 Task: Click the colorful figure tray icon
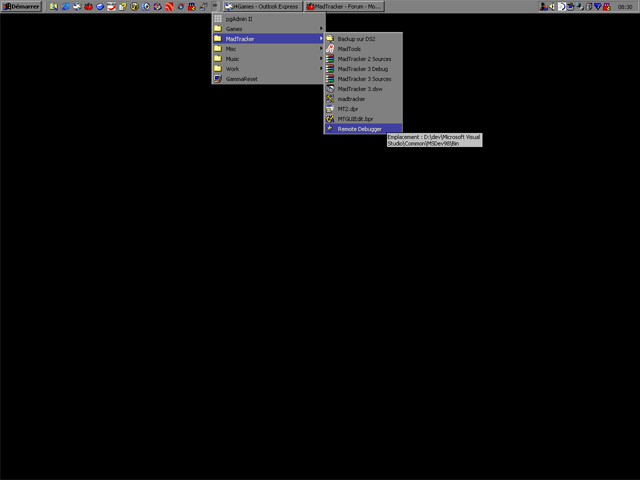pos(544,7)
